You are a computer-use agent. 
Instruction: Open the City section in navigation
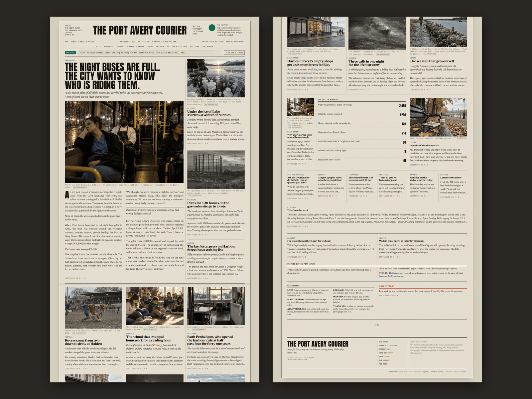tap(98, 47)
